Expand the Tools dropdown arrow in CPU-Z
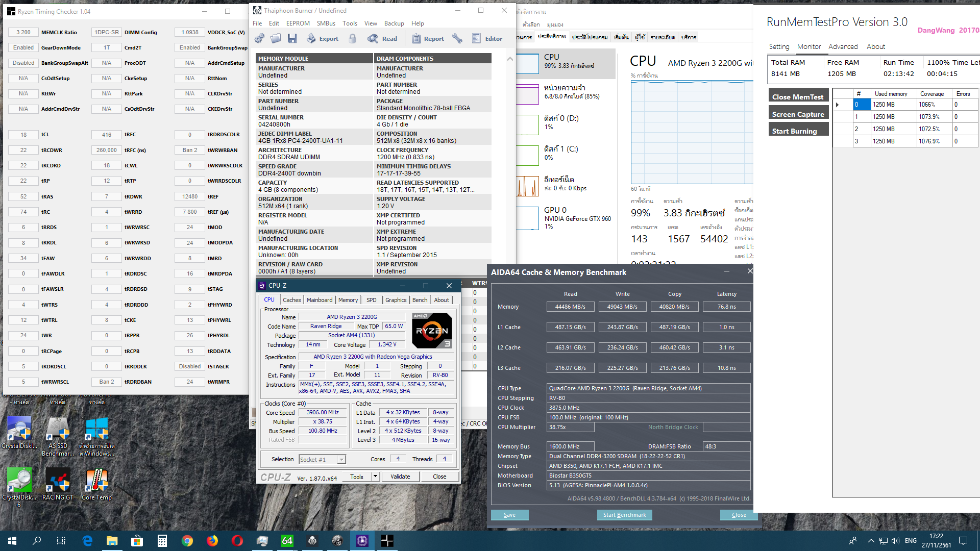The width and height of the screenshot is (980, 551). click(375, 477)
